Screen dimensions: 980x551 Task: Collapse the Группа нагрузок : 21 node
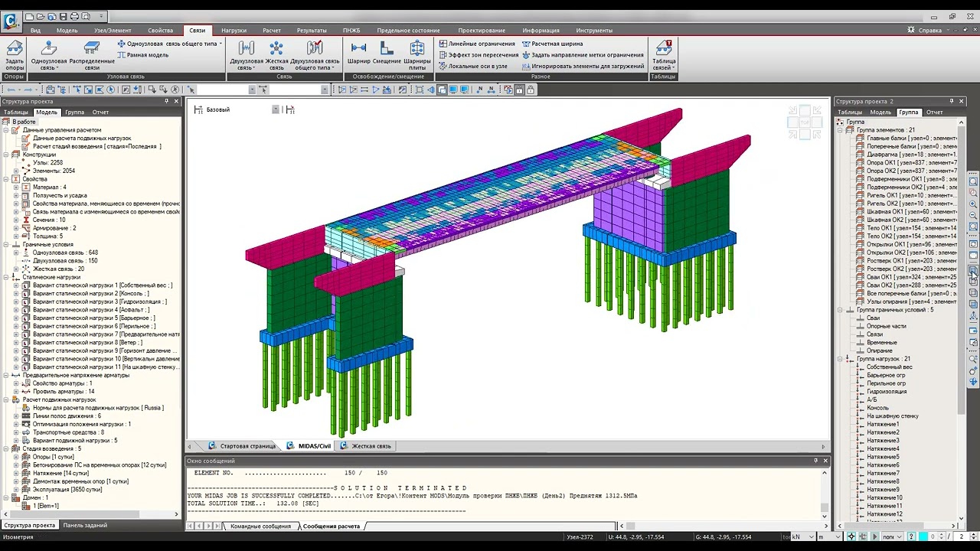(840, 359)
